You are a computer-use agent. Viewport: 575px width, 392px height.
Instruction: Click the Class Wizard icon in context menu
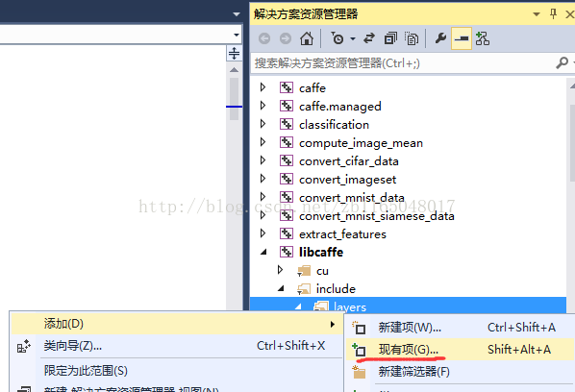(x=24, y=346)
